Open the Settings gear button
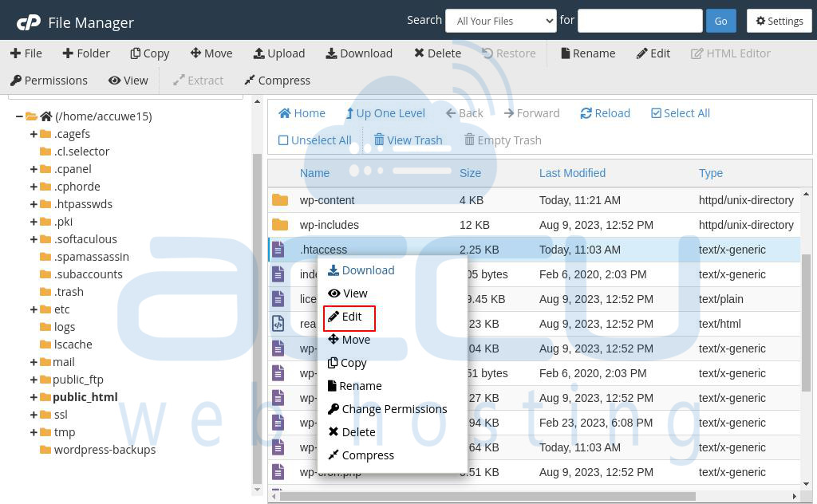This screenshot has height=504, width=817. point(779,21)
